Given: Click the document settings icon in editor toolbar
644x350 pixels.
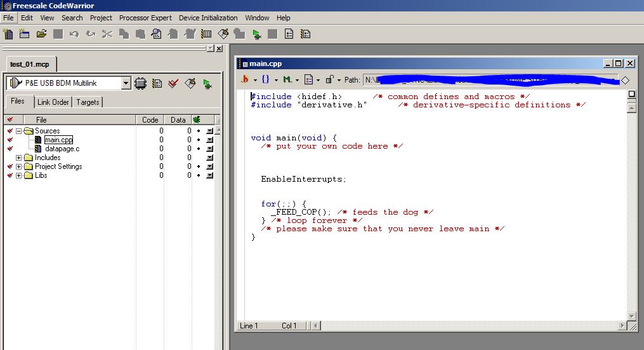Looking at the screenshot, I should pyautogui.click(x=308, y=79).
